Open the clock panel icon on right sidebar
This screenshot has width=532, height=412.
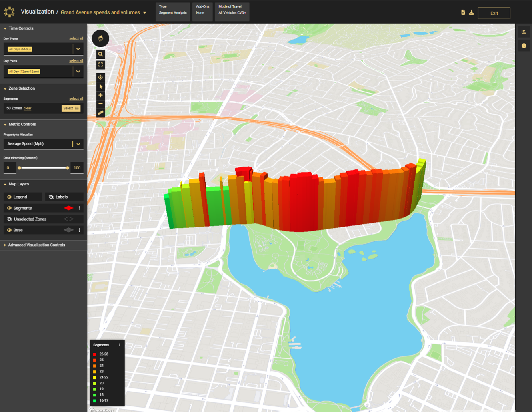(x=524, y=46)
